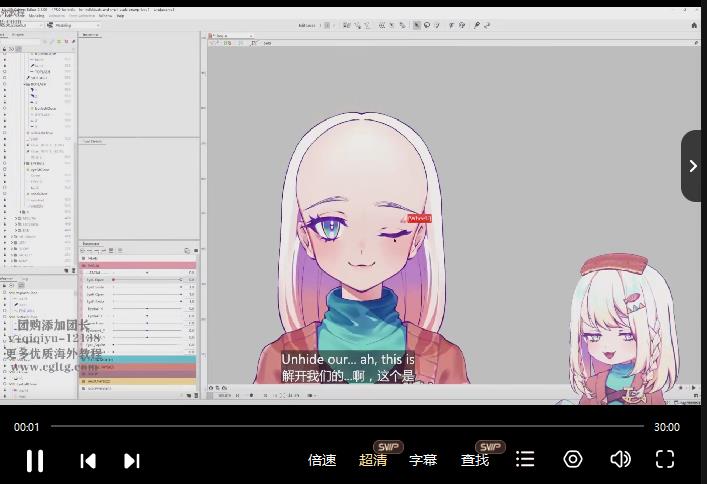Image resolution: width=707 pixels, height=484 pixels.
Task: Select the lasso selection tool in toolbar
Action: [x=426, y=25]
